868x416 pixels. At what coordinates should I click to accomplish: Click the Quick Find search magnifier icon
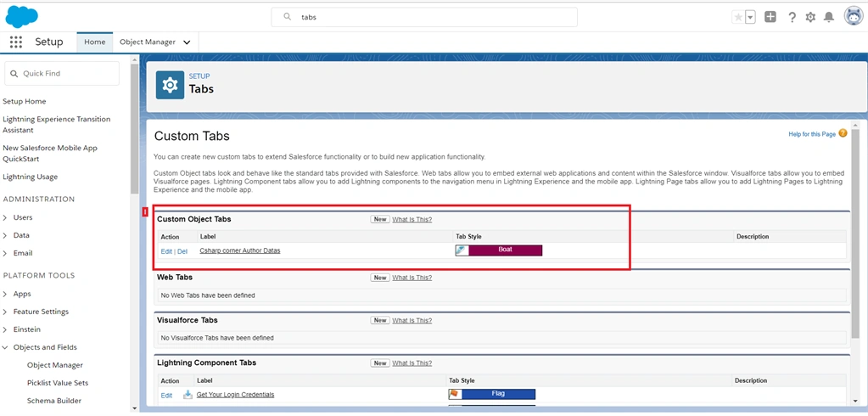[14, 74]
